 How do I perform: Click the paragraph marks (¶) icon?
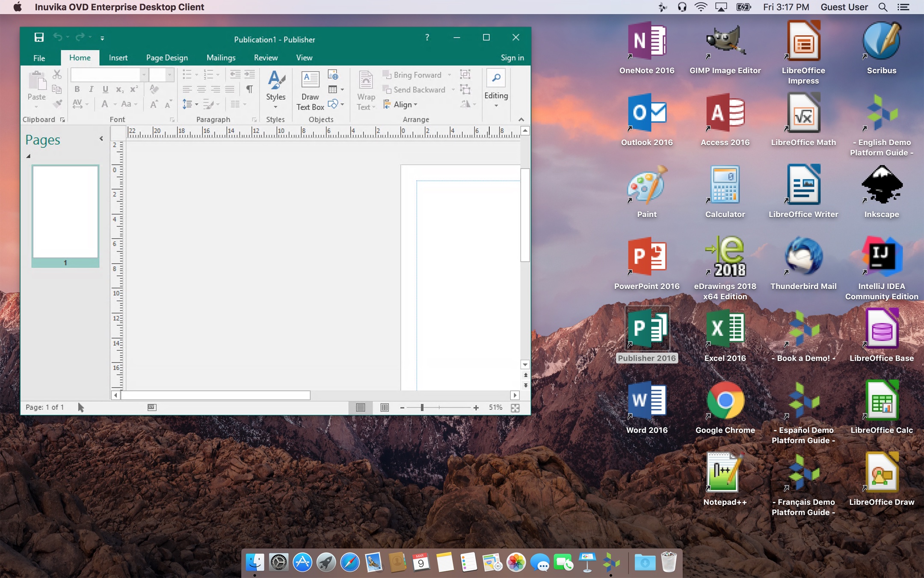[x=249, y=89]
